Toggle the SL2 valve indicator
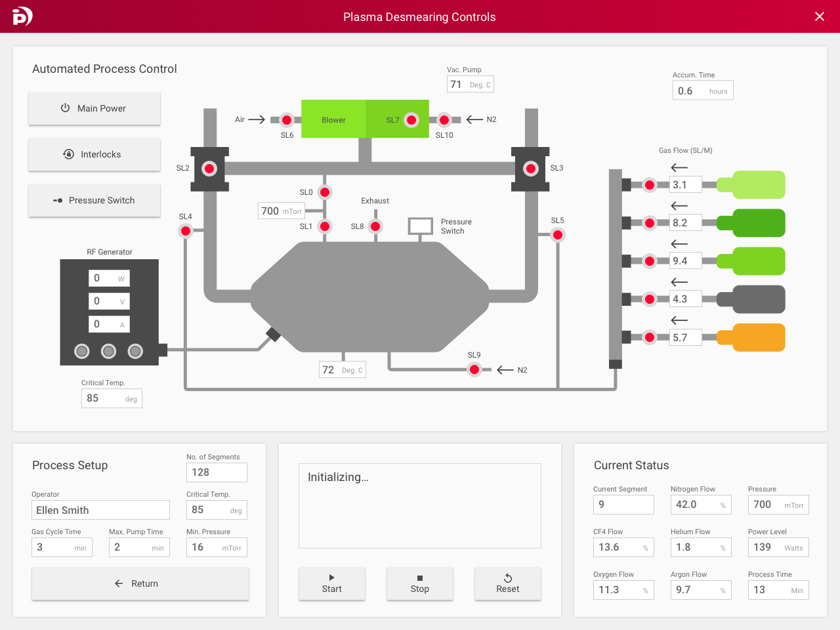Image resolution: width=840 pixels, height=630 pixels. (x=209, y=169)
